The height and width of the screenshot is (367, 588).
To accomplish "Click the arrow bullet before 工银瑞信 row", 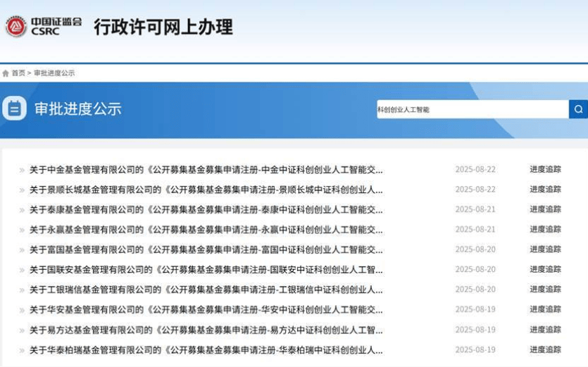I will tap(22, 290).
